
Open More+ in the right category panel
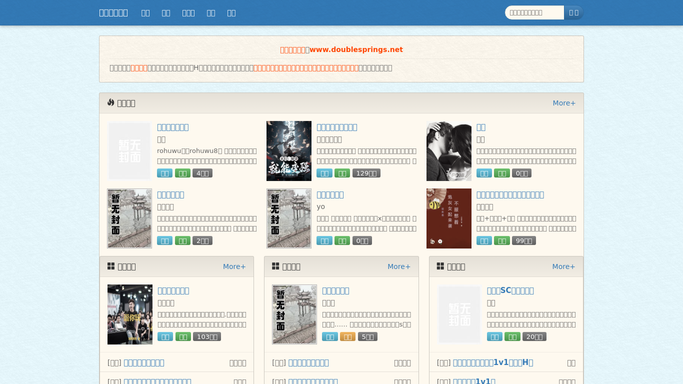(563, 266)
